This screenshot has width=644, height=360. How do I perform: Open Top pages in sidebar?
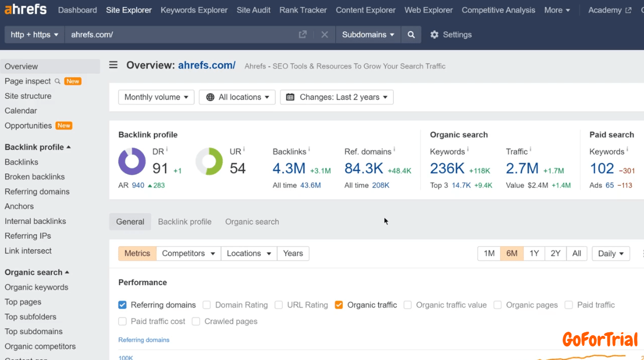[23, 302]
